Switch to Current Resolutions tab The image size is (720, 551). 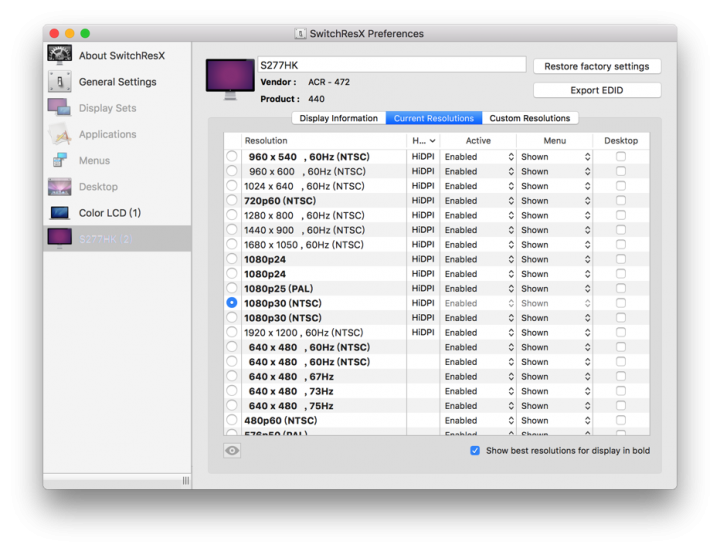pos(434,118)
